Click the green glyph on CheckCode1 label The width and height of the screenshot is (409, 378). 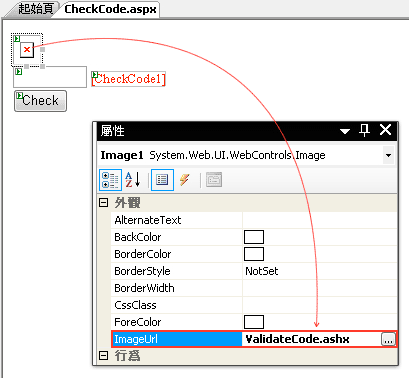[x=95, y=75]
